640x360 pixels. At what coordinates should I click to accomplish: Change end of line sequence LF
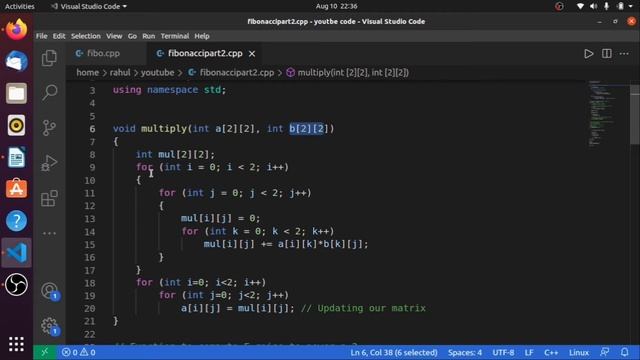[529, 352]
